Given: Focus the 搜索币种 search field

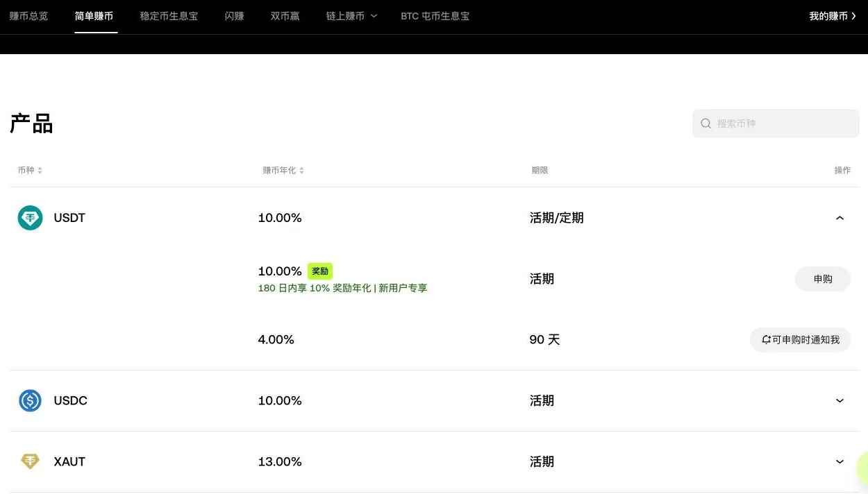Looking at the screenshot, I should (x=776, y=123).
